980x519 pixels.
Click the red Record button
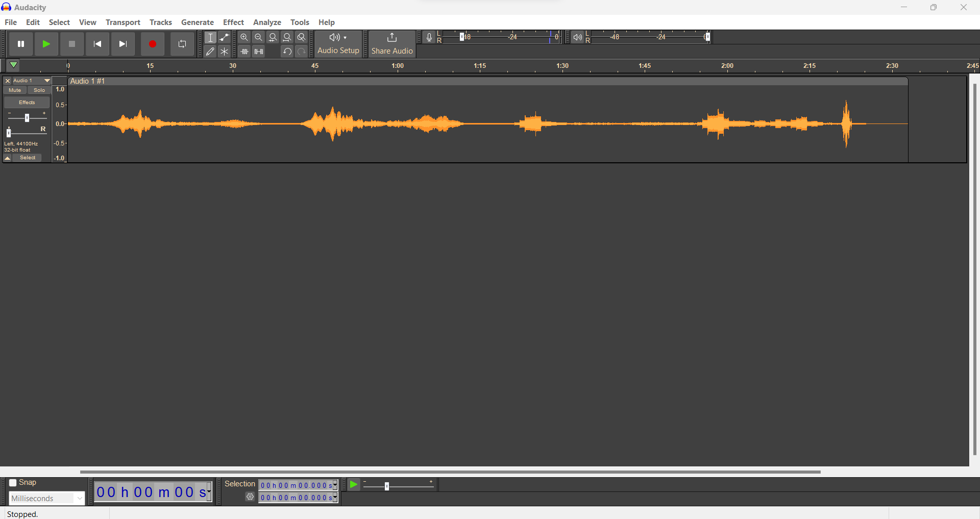tap(152, 44)
